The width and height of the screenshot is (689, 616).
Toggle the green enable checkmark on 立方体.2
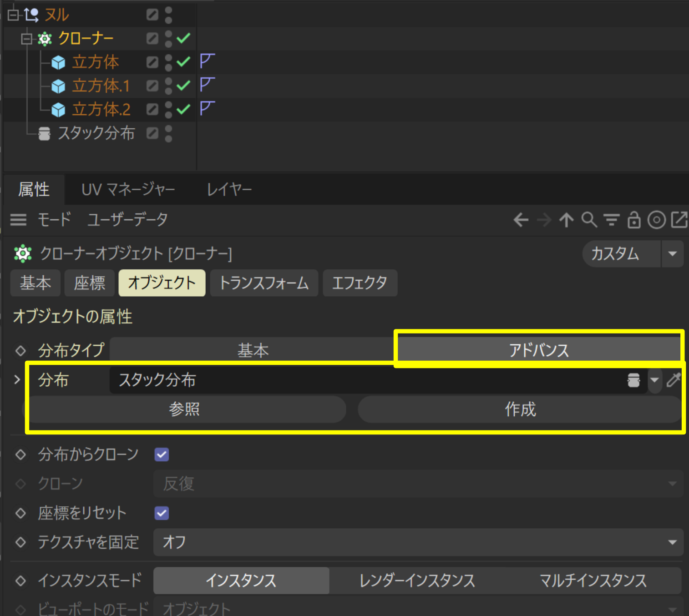click(184, 109)
